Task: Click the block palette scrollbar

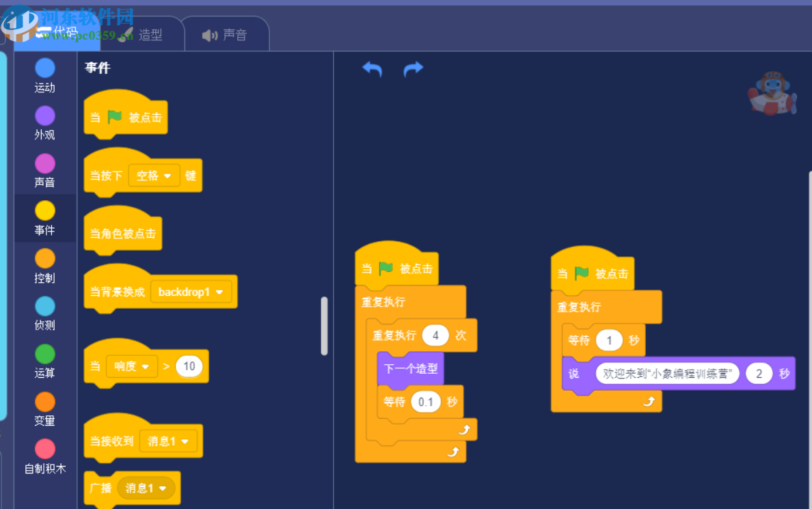Action: (x=324, y=326)
